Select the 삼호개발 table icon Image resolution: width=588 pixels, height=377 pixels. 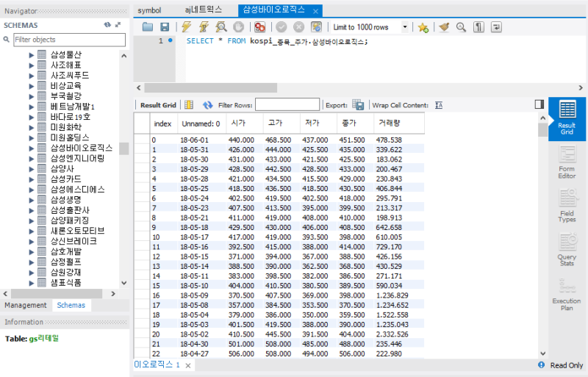42,252
